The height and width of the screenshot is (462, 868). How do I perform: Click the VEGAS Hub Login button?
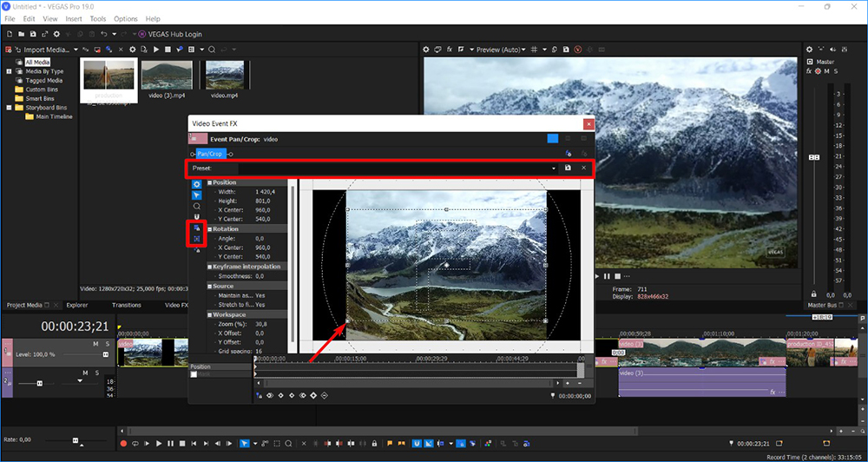point(170,34)
